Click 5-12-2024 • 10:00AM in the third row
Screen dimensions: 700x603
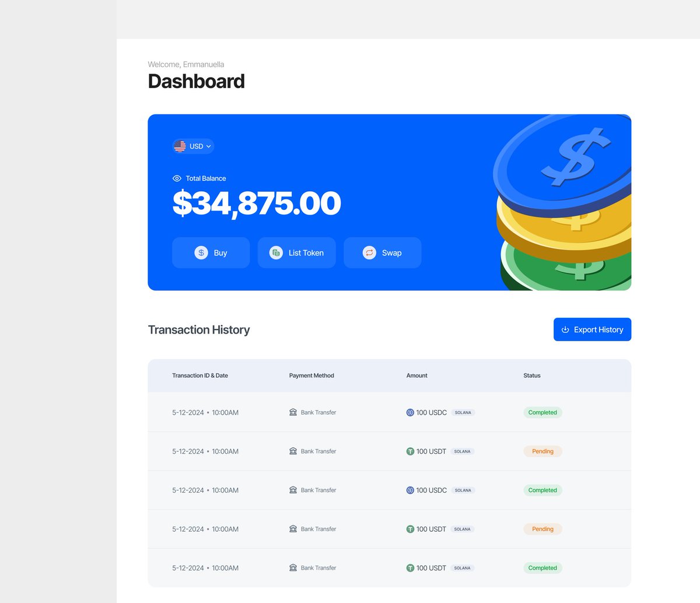tap(205, 490)
